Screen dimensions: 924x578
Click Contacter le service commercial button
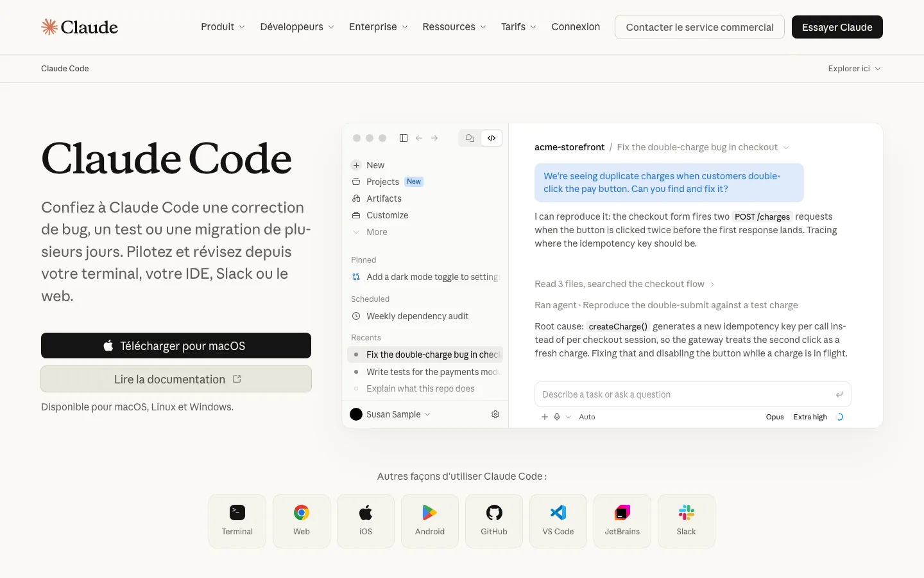(699, 27)
